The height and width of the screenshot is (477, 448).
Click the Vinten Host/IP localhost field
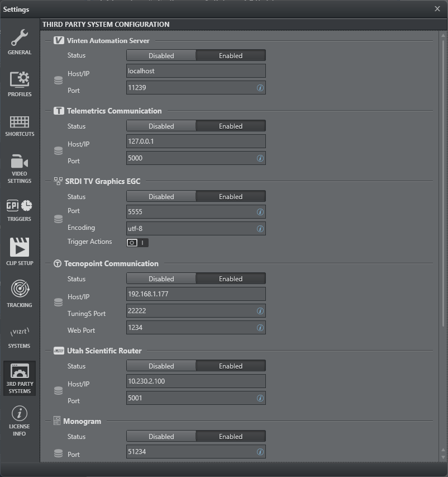point(196,71)
